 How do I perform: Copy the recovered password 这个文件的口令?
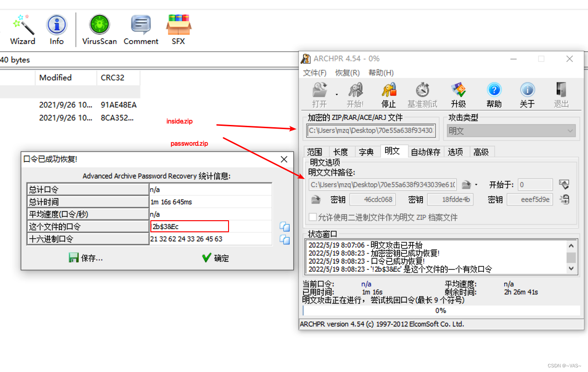285,226
